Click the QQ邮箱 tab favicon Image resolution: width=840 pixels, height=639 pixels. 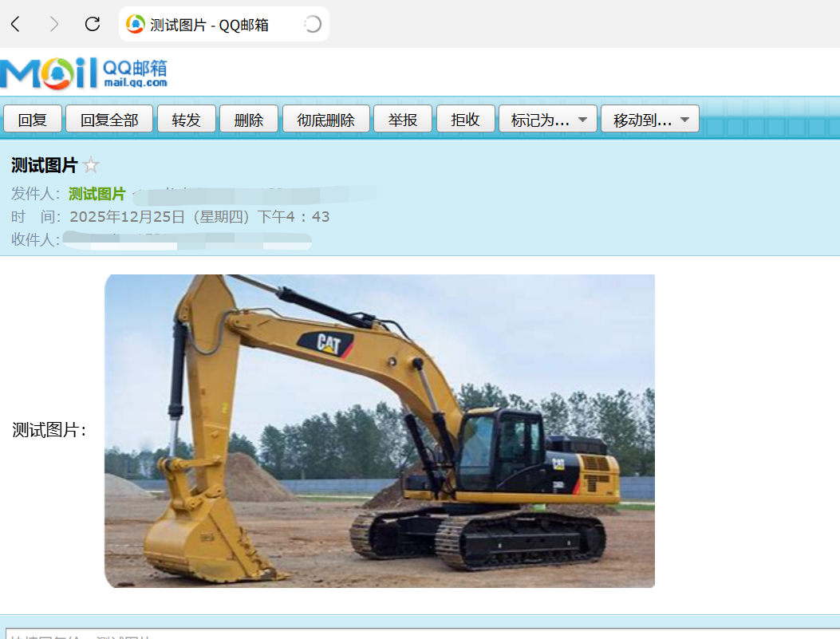136,24
